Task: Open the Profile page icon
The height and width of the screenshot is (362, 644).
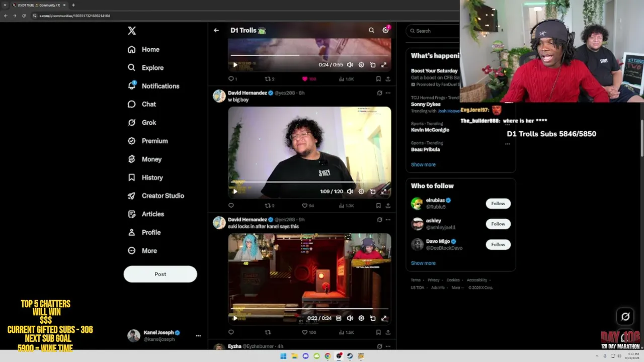Action: (132, 232)
